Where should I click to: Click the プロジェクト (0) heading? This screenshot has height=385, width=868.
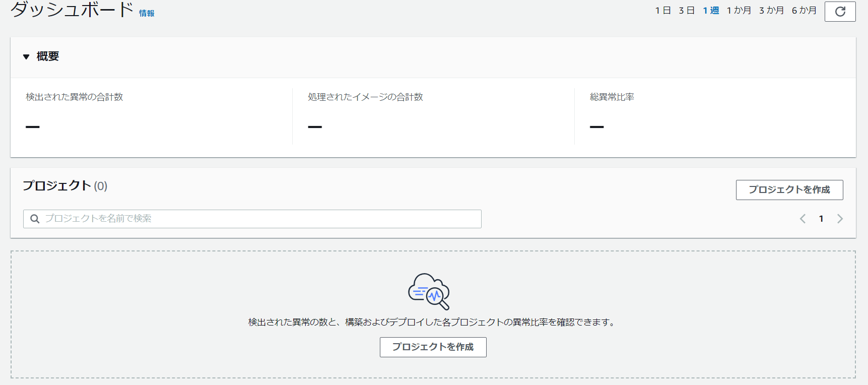(65, 185)
